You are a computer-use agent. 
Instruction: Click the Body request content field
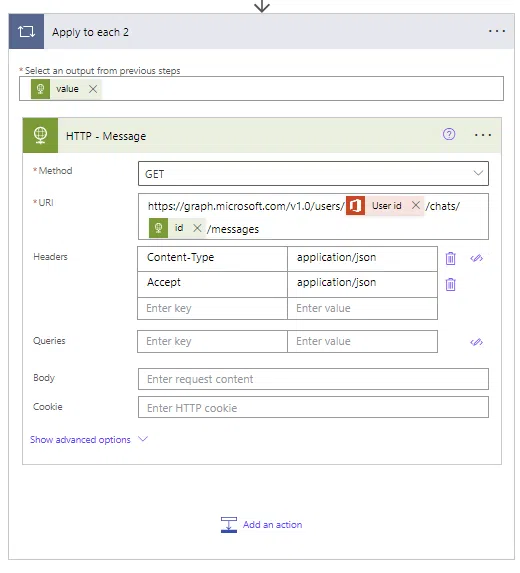point(313,379)
